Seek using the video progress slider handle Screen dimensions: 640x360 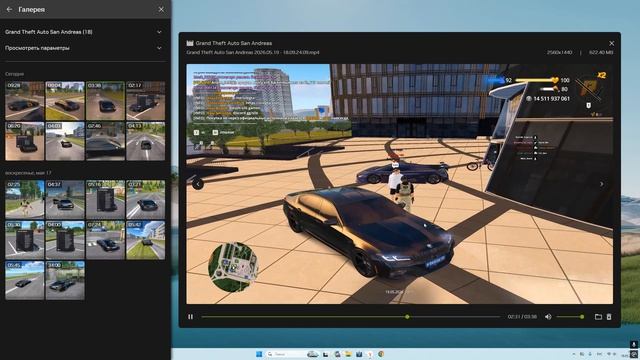point(407,317)
